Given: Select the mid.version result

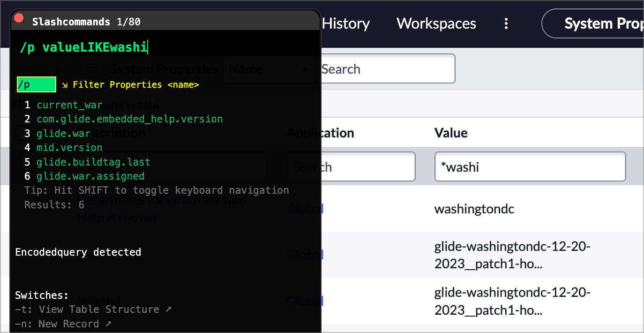Looking at the screenshot, I should tap(69, 147).
